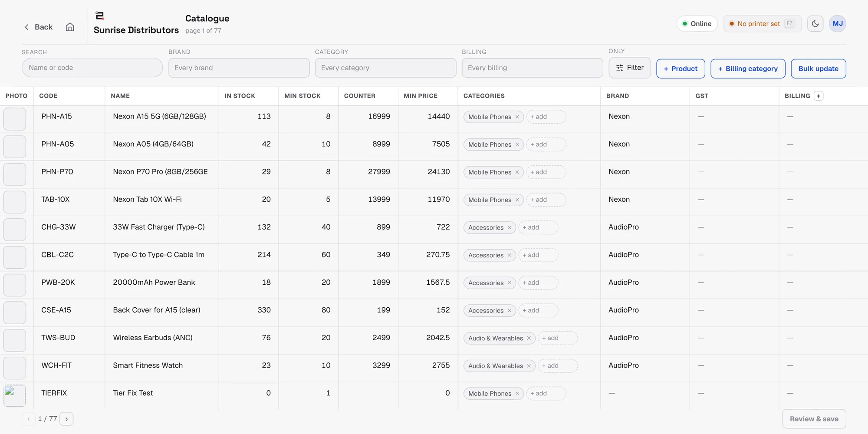
Task: Open Bulk update
Action: (818, 69)
